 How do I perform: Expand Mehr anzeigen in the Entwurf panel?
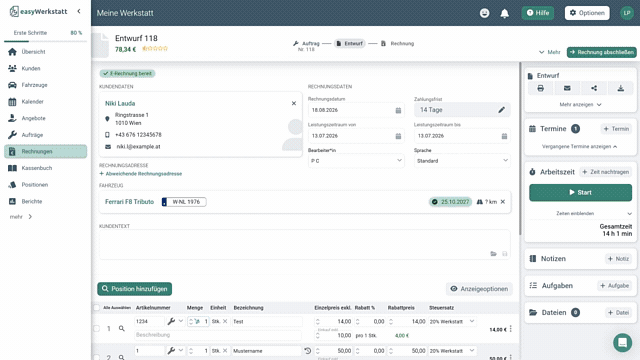click(x=580, y=104)
